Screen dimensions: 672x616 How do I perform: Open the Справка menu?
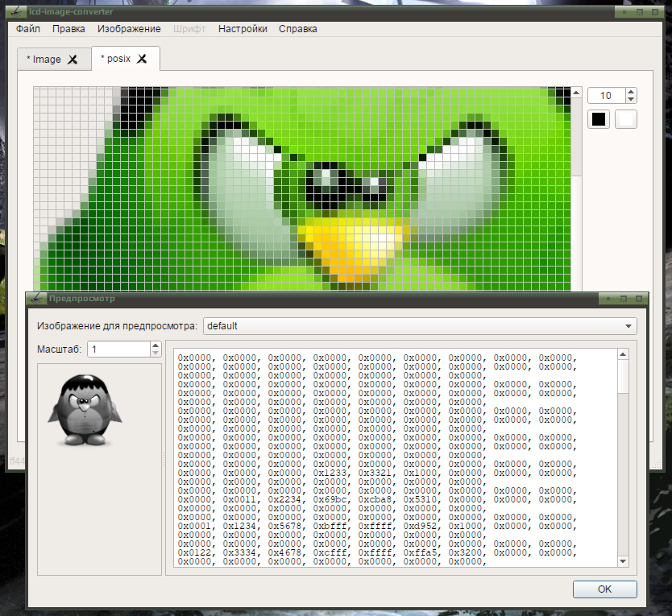point(298,29)
